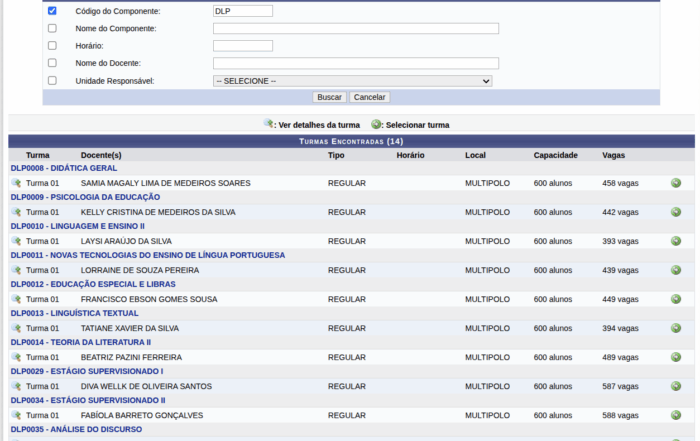The image size is (700, 441).
Task: Select turma for DLP0010 Linguagem e Ensino II
Action: [x=676, y=241]
